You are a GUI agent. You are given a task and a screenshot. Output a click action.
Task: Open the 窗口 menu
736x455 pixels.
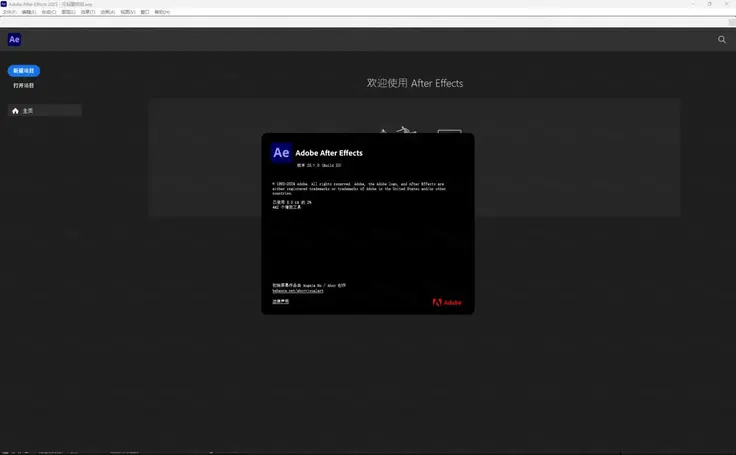pos(145,12)
